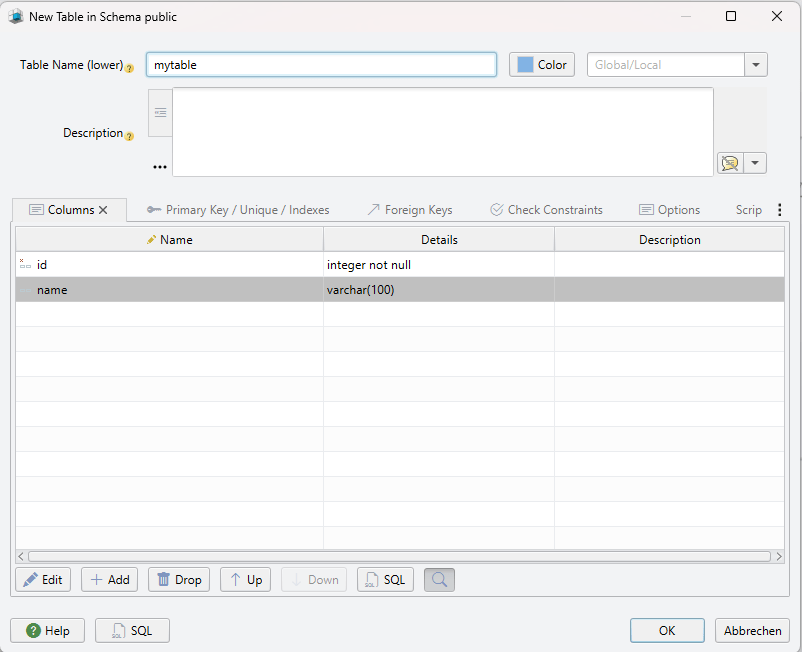Drop the selected name column
802x652 pixels.
coord(178,579)
